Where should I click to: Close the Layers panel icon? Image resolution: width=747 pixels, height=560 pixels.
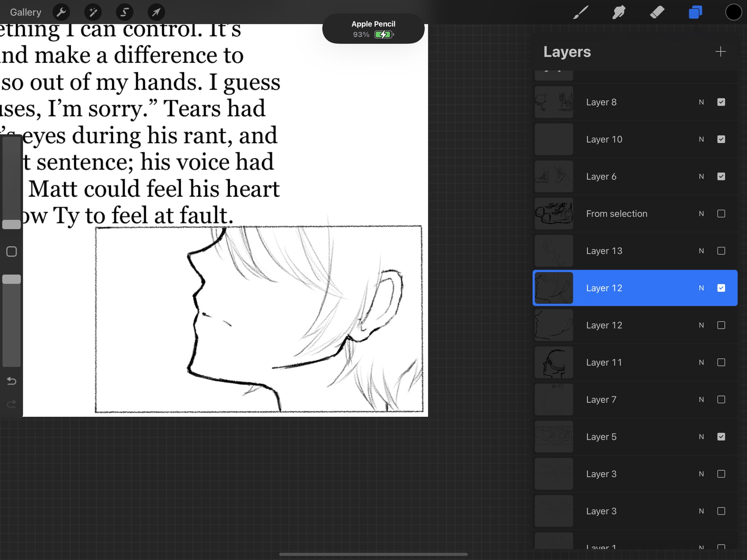695,12
